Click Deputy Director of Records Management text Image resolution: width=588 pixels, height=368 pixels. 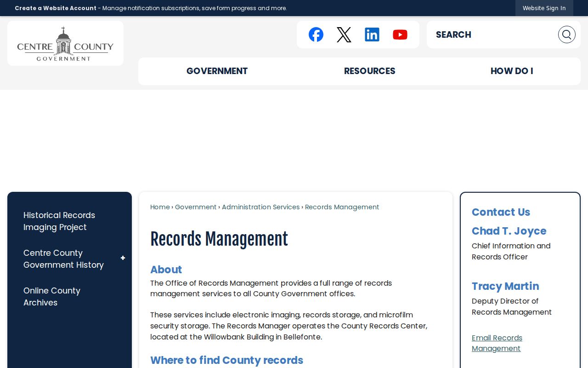512,307
